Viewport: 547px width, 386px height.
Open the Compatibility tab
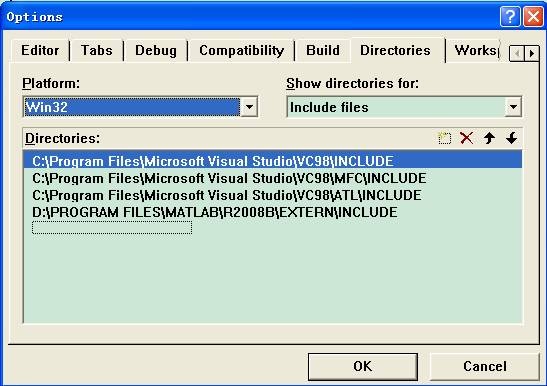(241, 51)
